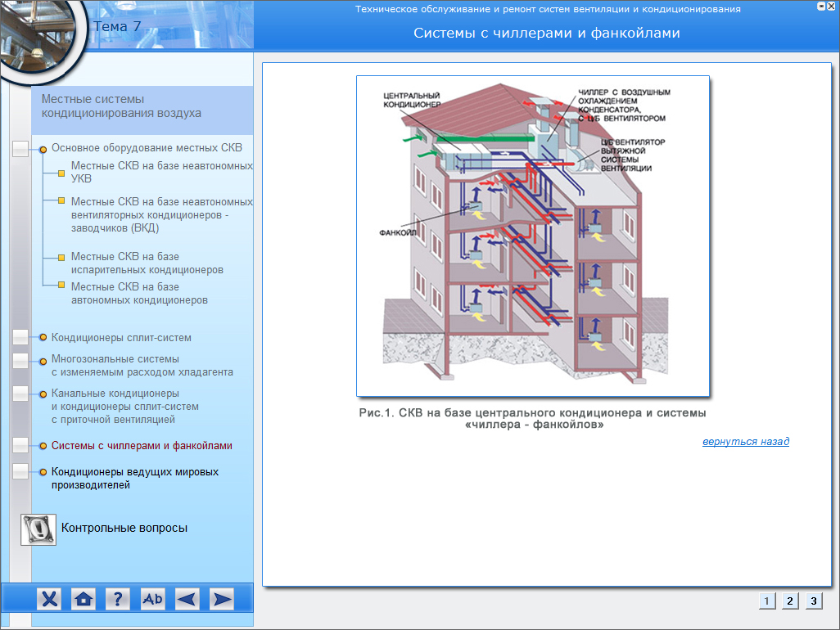Toggle the box beside Системы с чиллерами и фанкойлами
Viewport: 840px width, 630px height.
tap(21, 446)
